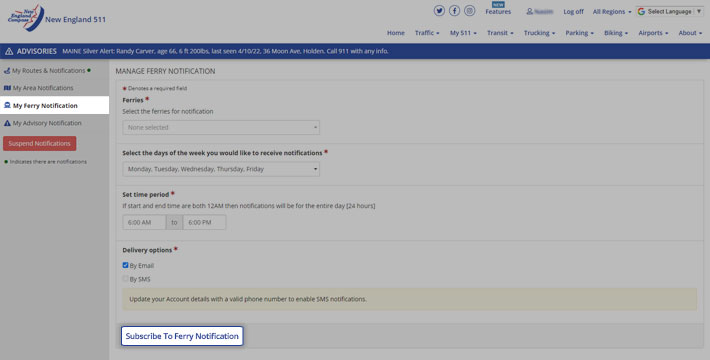The image size is (710, 360).
Task: Expand the About menu
Action: (690, 33)
